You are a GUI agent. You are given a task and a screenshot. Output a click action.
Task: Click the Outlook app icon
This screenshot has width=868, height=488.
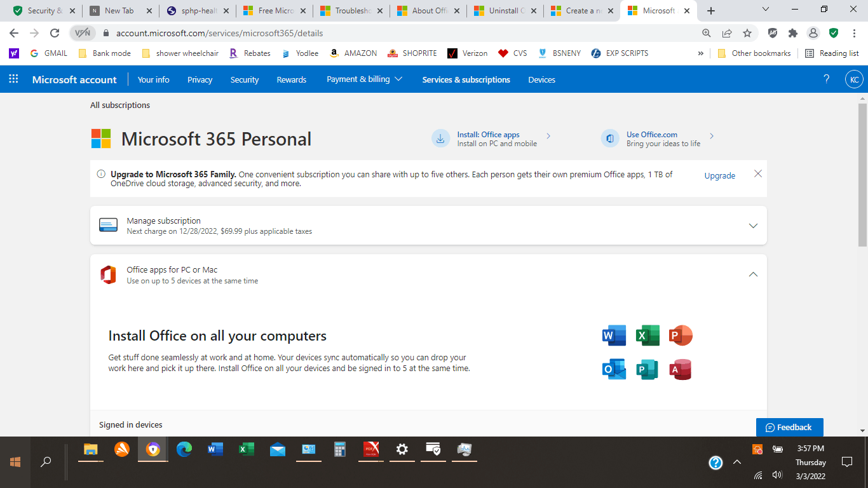coord(614,369)
